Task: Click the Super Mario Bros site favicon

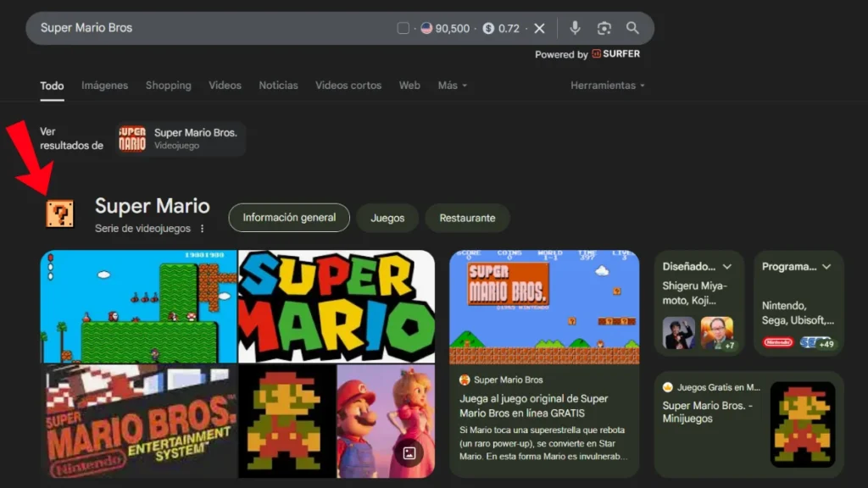Action: (x=465, y=380)
